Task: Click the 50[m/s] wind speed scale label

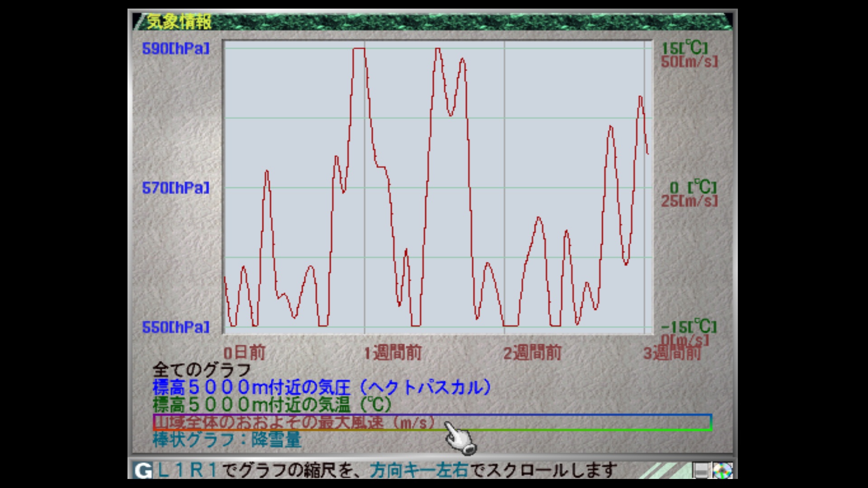Action: coord(689,62)
